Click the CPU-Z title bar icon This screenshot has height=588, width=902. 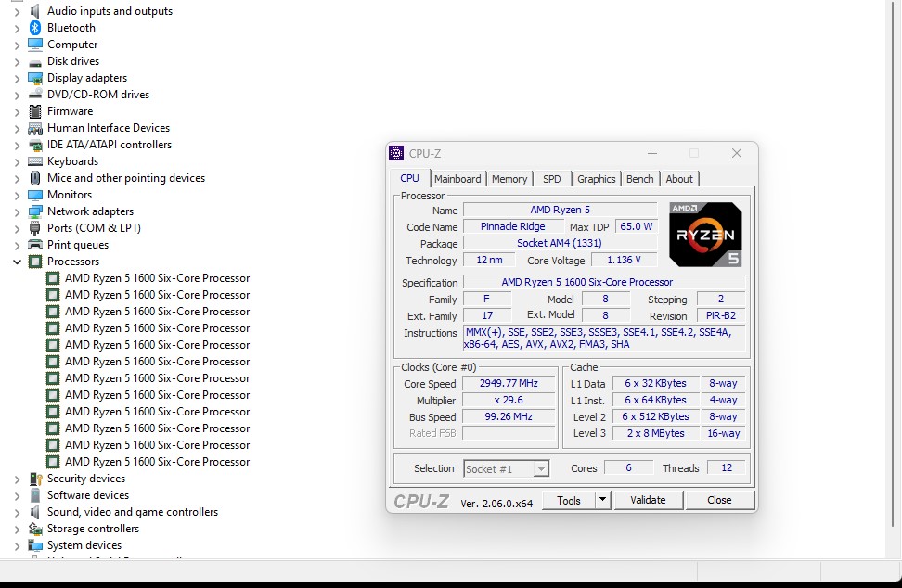click(x=397, y=153)
